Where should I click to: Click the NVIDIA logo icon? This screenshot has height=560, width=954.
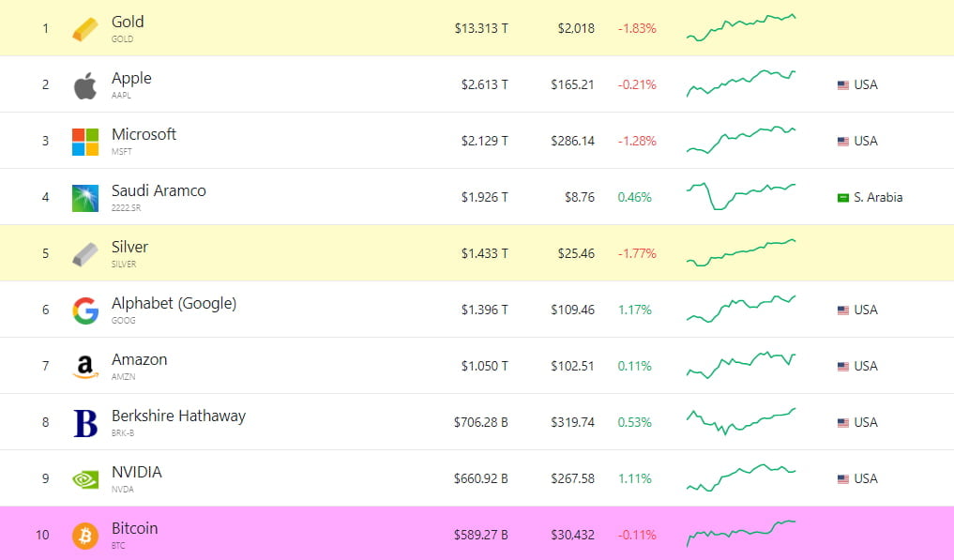pyautogui.click(x=85, y=479)
